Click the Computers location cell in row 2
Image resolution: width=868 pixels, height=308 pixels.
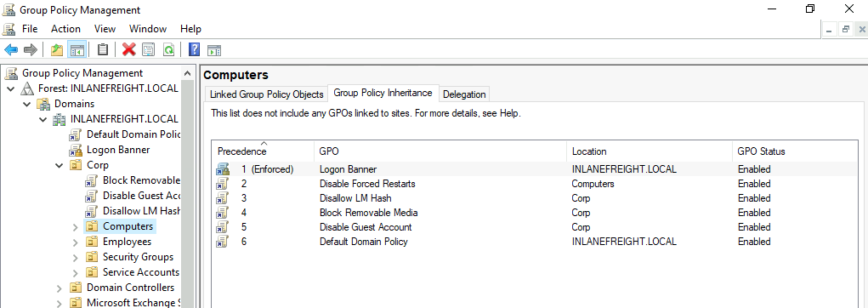pos(593,184)
